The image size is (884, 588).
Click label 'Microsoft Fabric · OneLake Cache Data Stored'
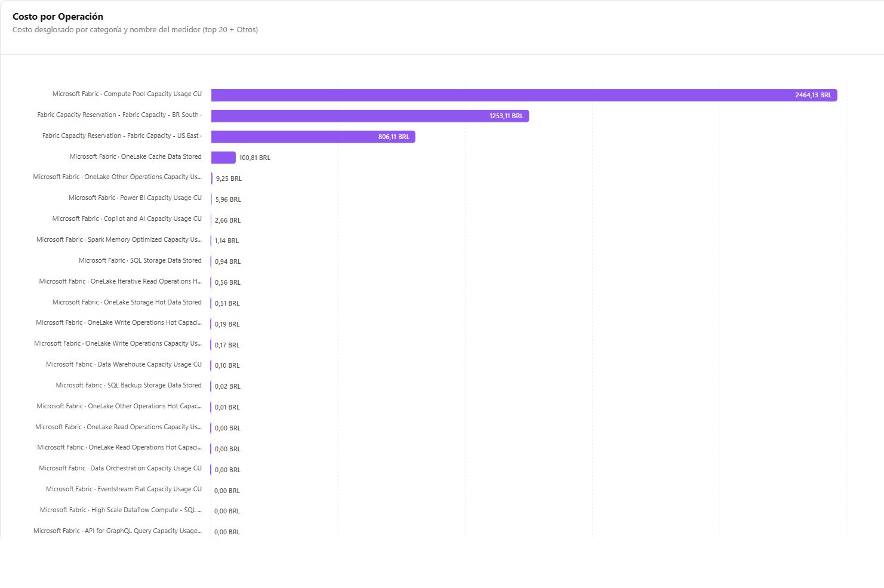coord(135,157)
